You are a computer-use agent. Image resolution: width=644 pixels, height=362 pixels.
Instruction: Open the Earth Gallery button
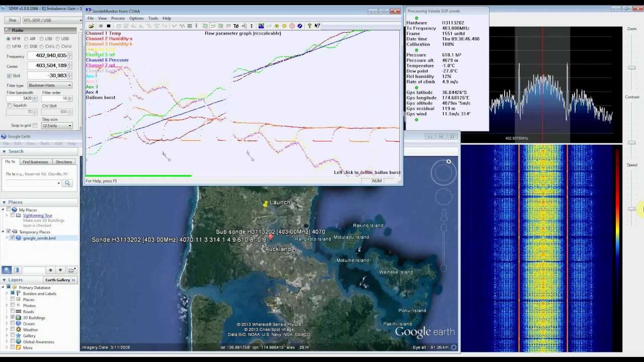(60, 280)
